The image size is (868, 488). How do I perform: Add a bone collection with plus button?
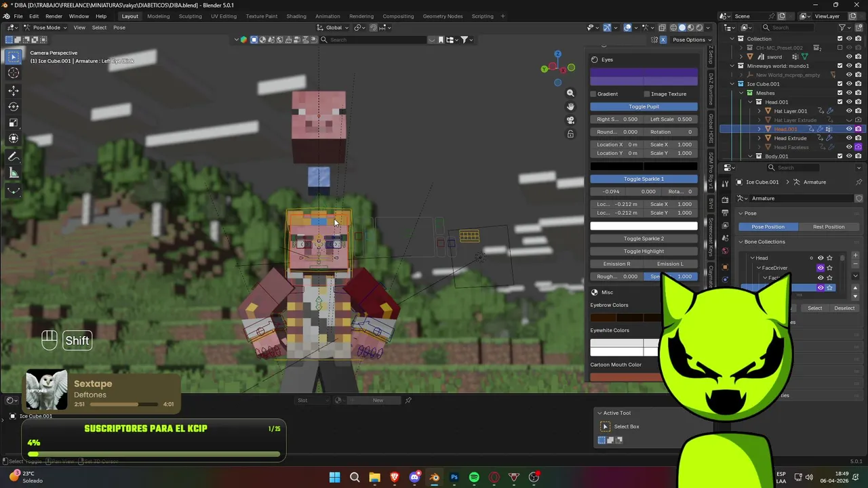pyautogui.click(x=855, y=256)
